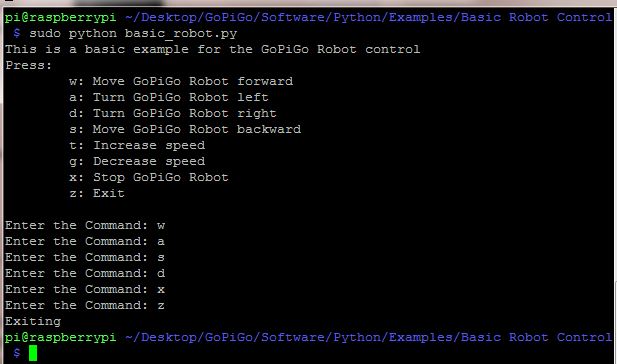Viewport: 617px width, 364px height.
Task: Click the 'sudo python basic_robot.py' command text
Action: point(133,33)
